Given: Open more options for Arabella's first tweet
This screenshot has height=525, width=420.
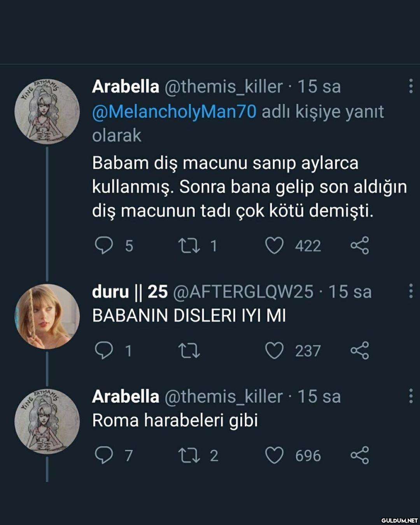Looking at the screenshot, I should 411,86.
